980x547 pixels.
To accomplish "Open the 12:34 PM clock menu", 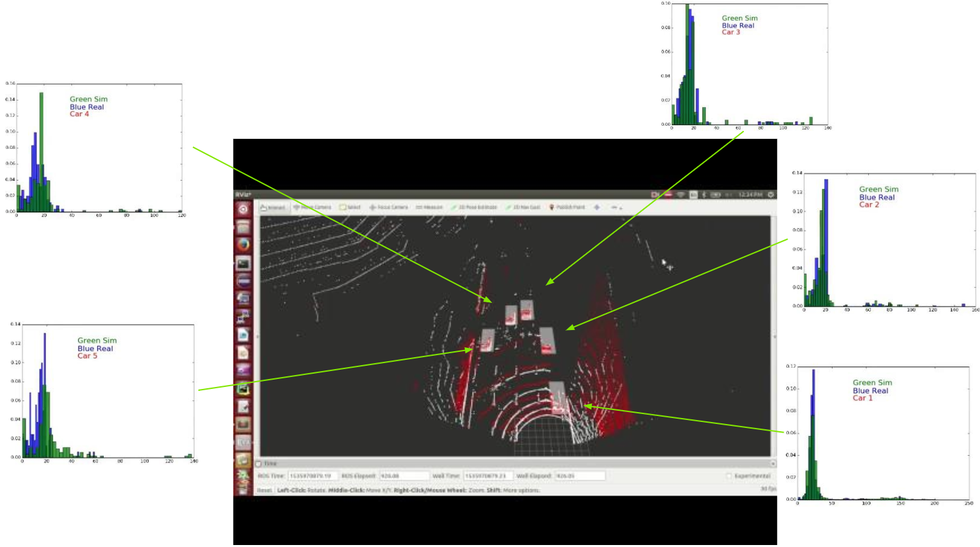I will (750, 195).
